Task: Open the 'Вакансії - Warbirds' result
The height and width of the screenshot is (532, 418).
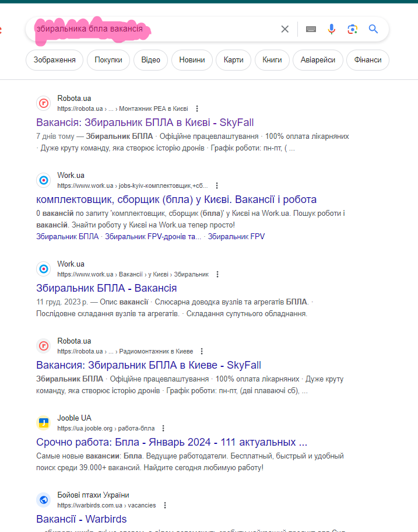Action: [x=81, y=519]
